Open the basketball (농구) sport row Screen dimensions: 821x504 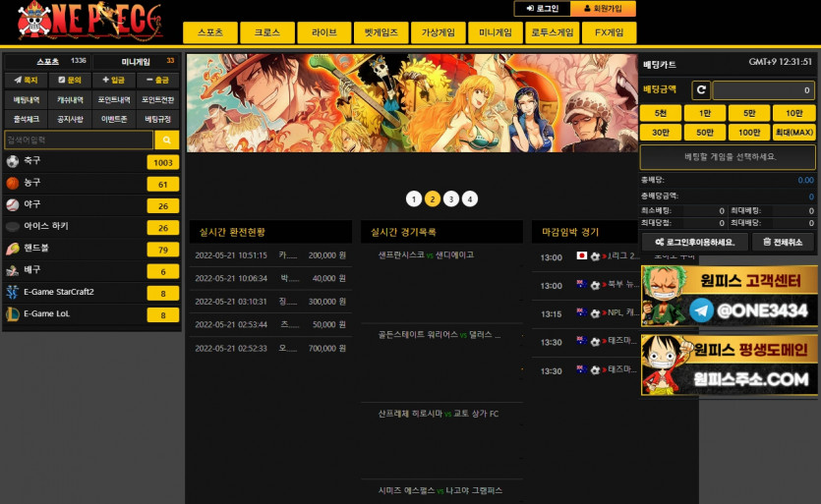click(92, 184)
